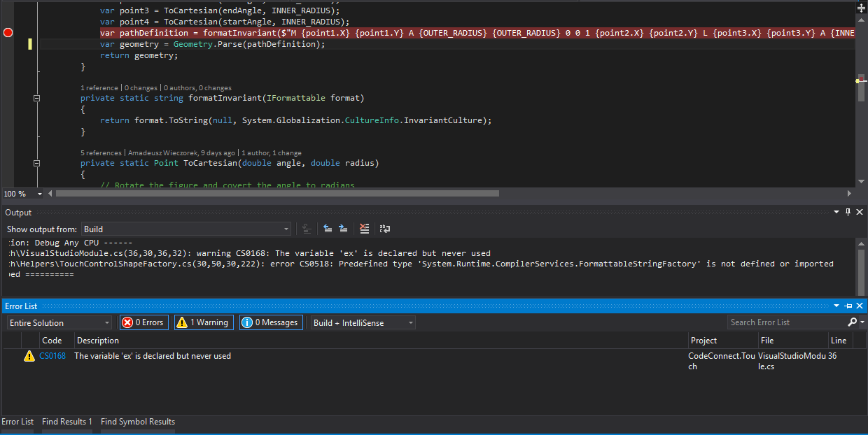Toggle Word Wrap in the Output window
This screenshot has height=435, width=868.
click(384, 229)
